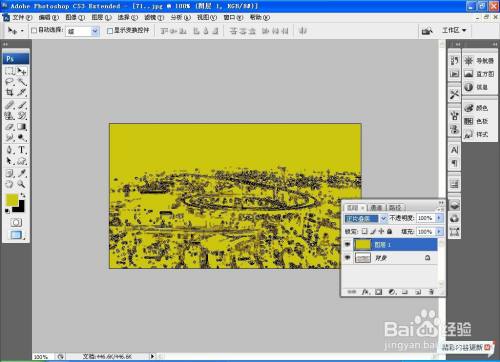Open the 导航器 panel
Viewport: 500px width, 362px height.
[x=479, y=61]
